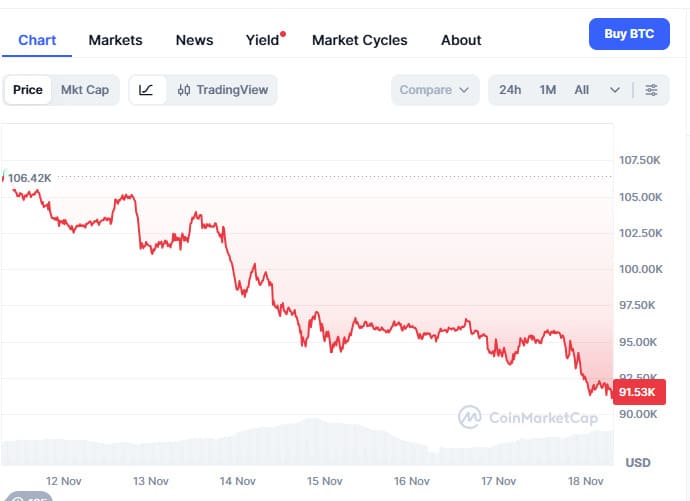Click the CoinMarketCap watermark logo

(x=528, y=416)
